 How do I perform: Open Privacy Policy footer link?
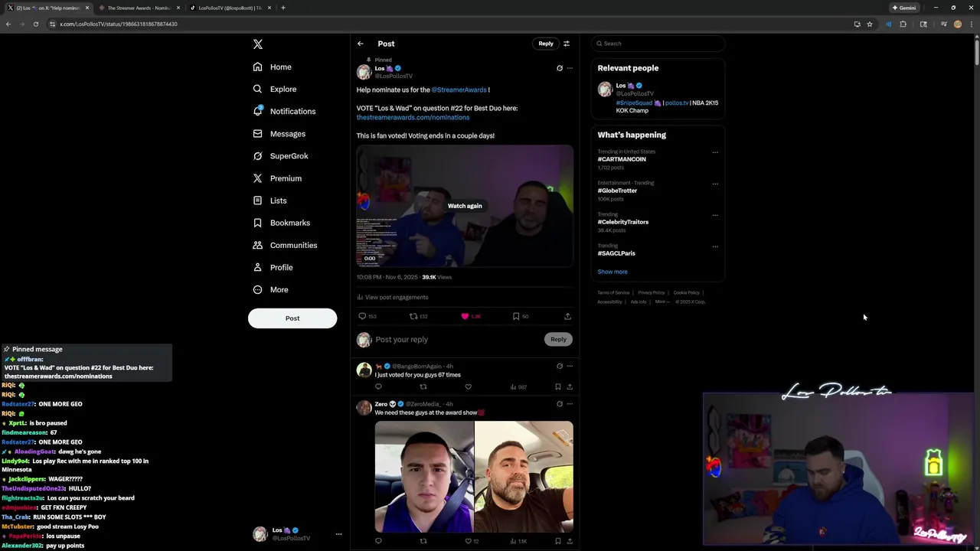click(652, 292)
